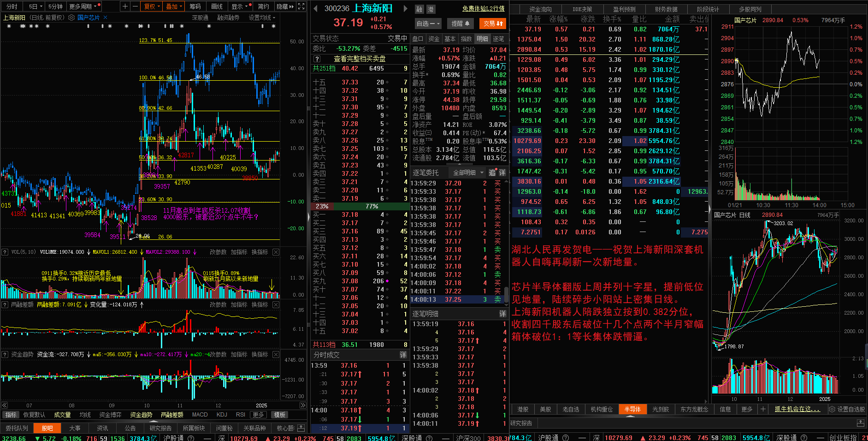Click 详 icon in 逐笔委托 header

[x=502, y=173]
